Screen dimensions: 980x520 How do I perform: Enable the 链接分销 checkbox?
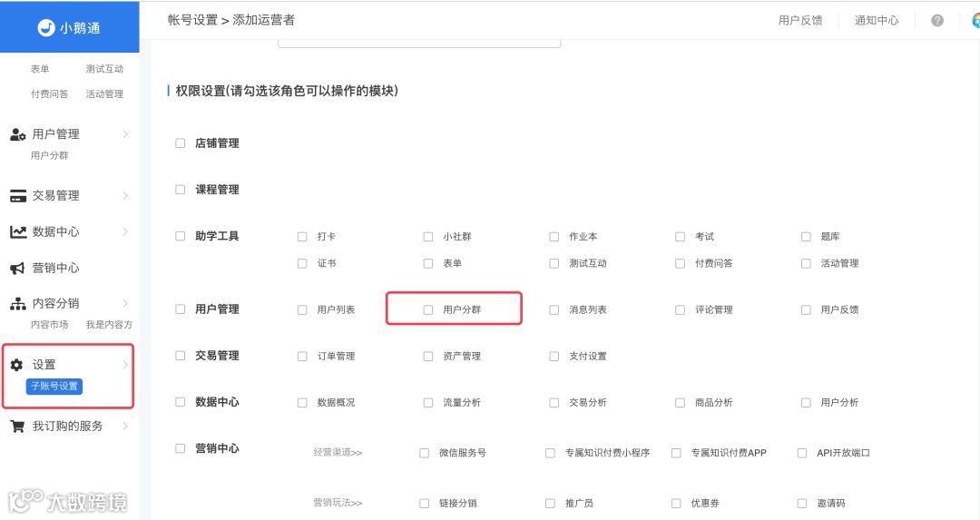click(425, 503)
